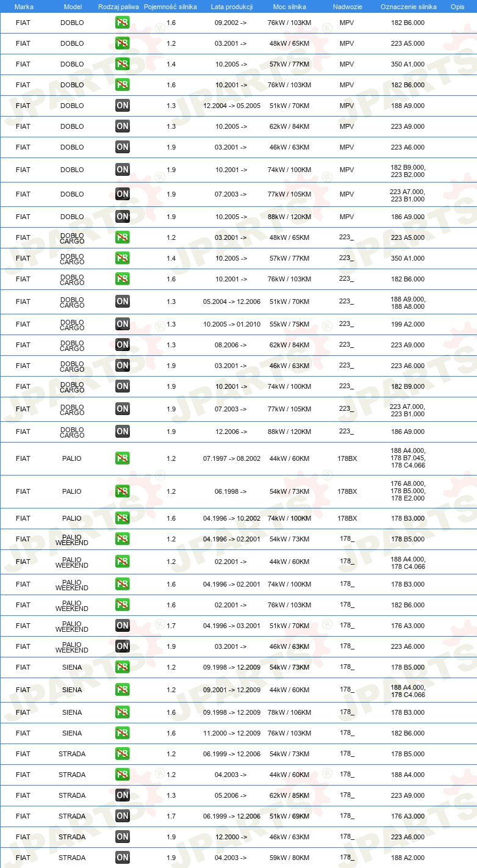Screen dimensions: 477x868
Task: Click power value '55kW / 75KM'
Action: tap(289, 324)
